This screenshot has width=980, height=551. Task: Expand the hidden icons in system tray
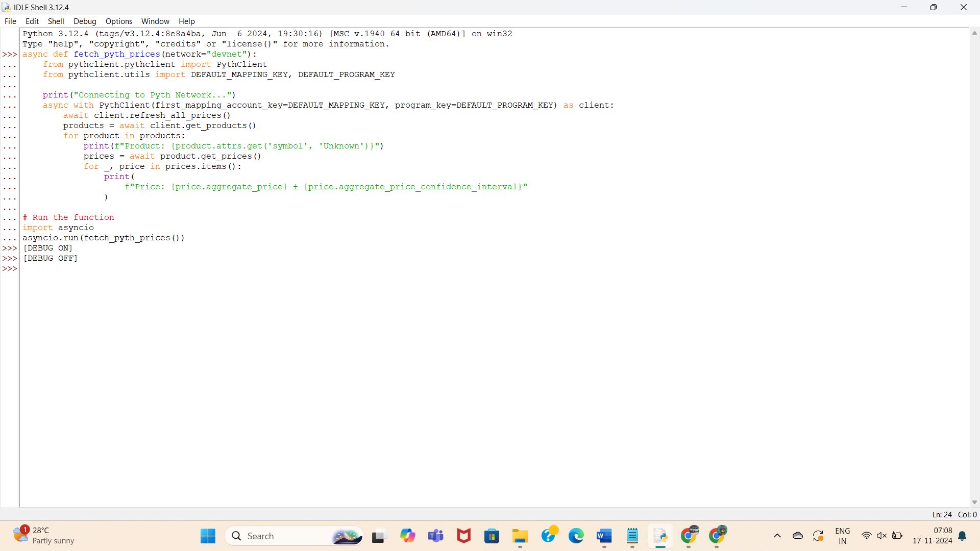pyautogui.click(x=777, y=536)
